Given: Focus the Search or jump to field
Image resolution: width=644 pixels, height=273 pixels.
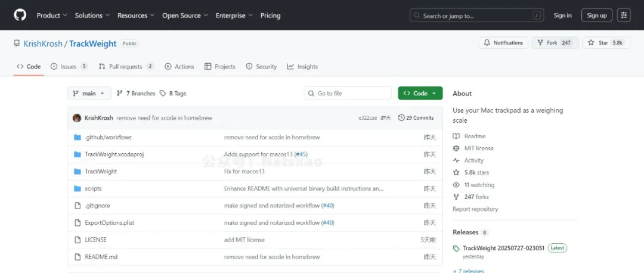Looking at the screenshot, I should click(477, 15).
